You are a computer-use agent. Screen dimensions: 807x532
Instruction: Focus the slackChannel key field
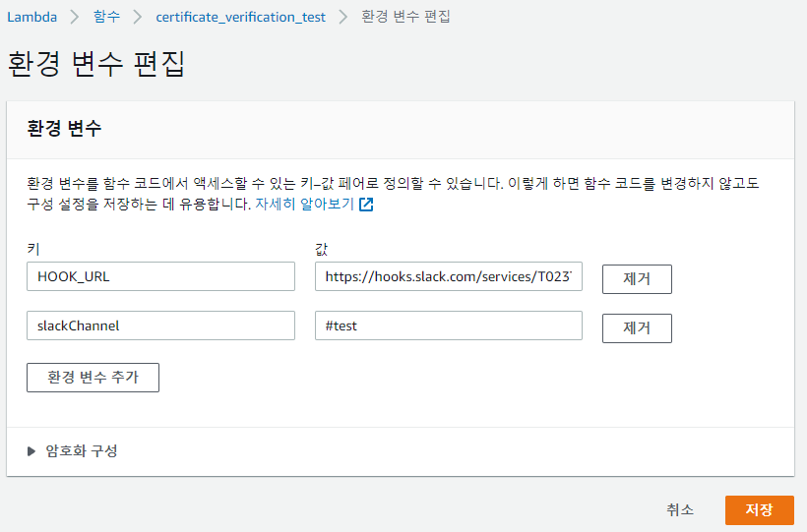(x=160, y=325)
